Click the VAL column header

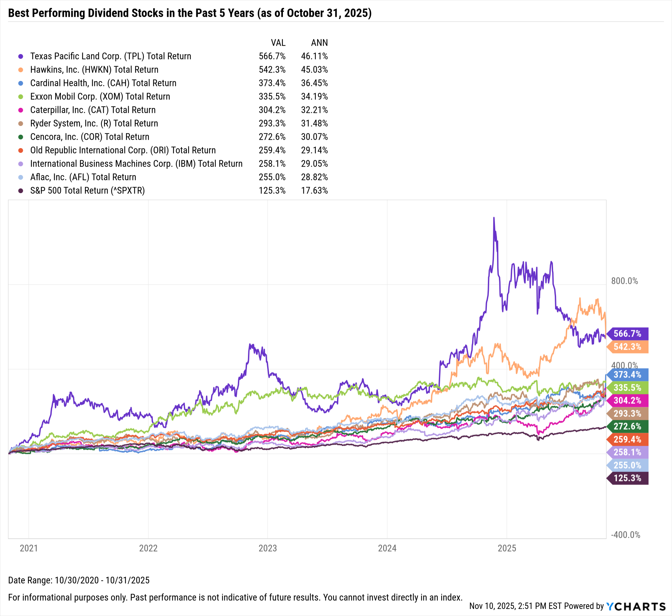click(x=278, y=43)
